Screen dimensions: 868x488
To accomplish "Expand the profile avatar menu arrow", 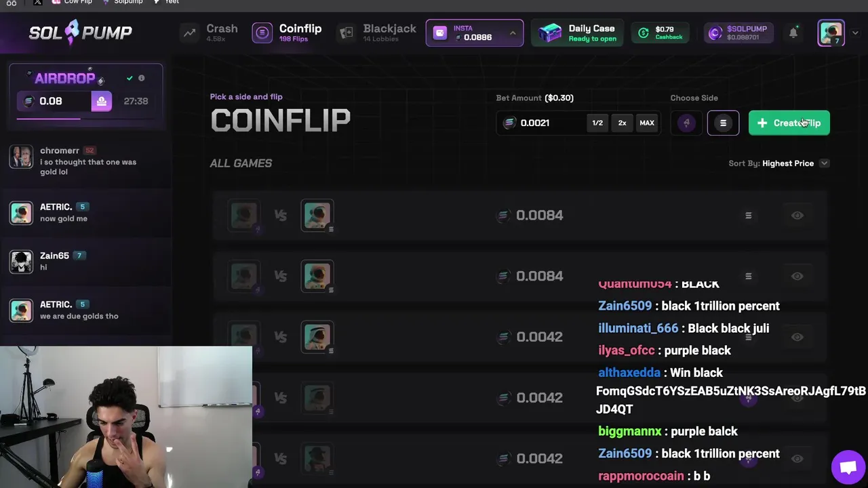I will click(855, 33).
